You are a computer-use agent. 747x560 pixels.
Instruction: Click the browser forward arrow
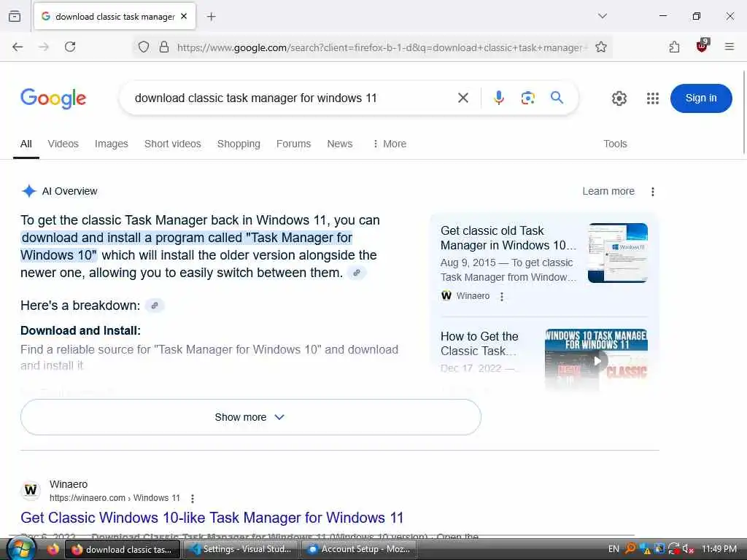pos(43,47)
